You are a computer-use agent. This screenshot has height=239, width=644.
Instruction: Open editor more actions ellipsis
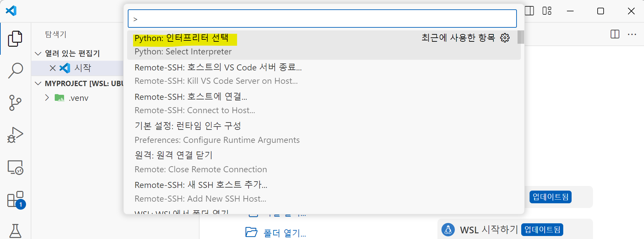(x=632, y=34)
